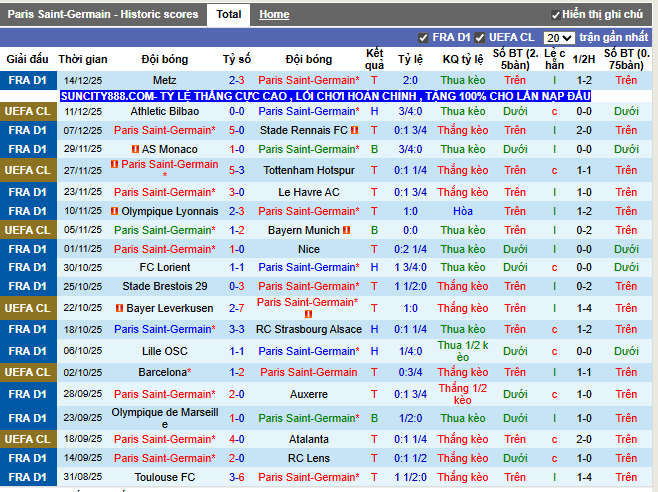Select the 1/2H column header
658x492 pixels.
point(584,59)
